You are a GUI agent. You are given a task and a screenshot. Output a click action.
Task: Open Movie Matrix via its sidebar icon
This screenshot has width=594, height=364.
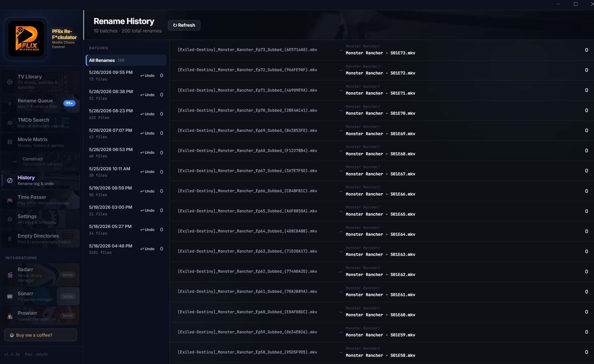coord(10,142)
